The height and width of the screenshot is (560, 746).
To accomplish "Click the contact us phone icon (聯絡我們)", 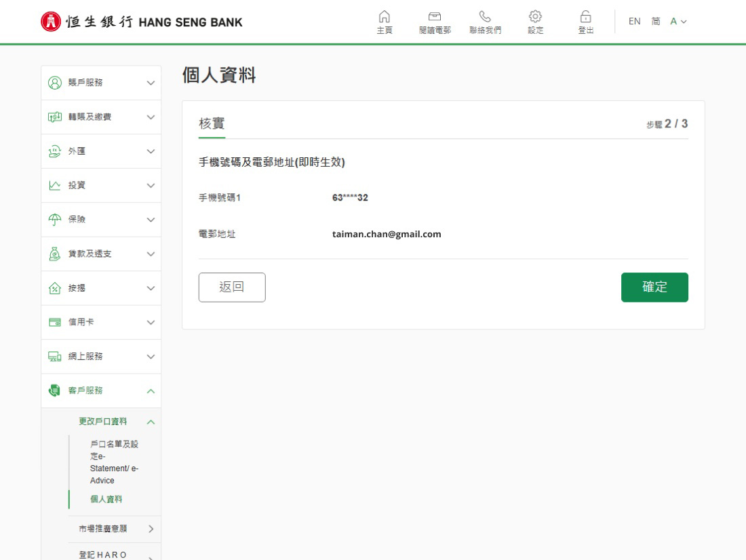I will [x=485, y=17].
